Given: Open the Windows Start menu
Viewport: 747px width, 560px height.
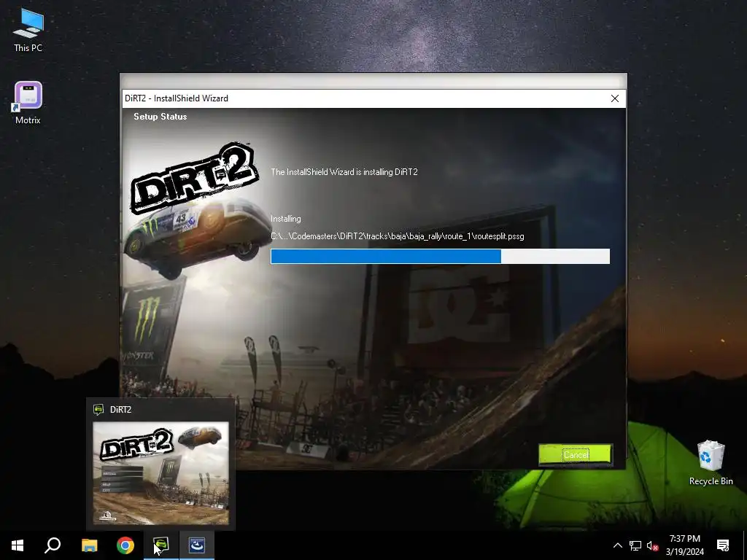Looking at the screenshot, I should pos(18,545).
